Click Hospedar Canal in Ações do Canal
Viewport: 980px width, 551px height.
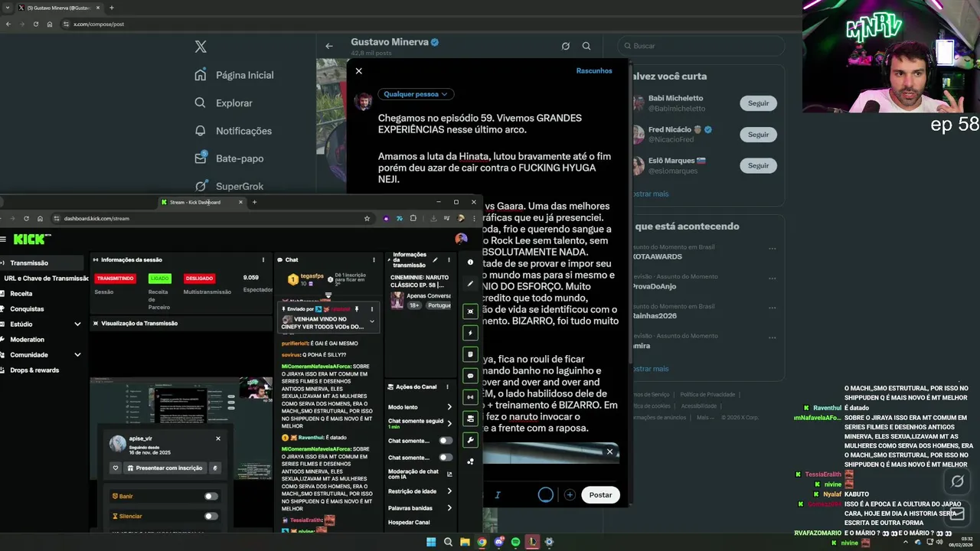coord(409,523)
